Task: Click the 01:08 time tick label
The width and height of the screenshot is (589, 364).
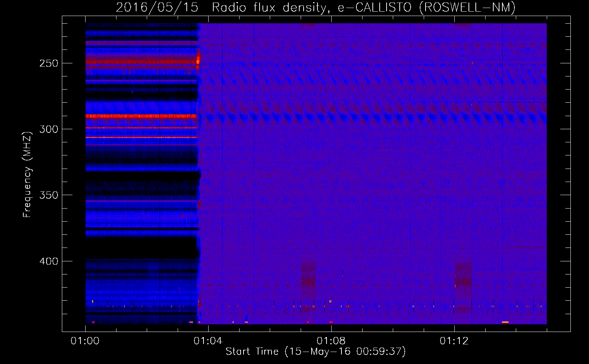Action: tap(331, 341)
